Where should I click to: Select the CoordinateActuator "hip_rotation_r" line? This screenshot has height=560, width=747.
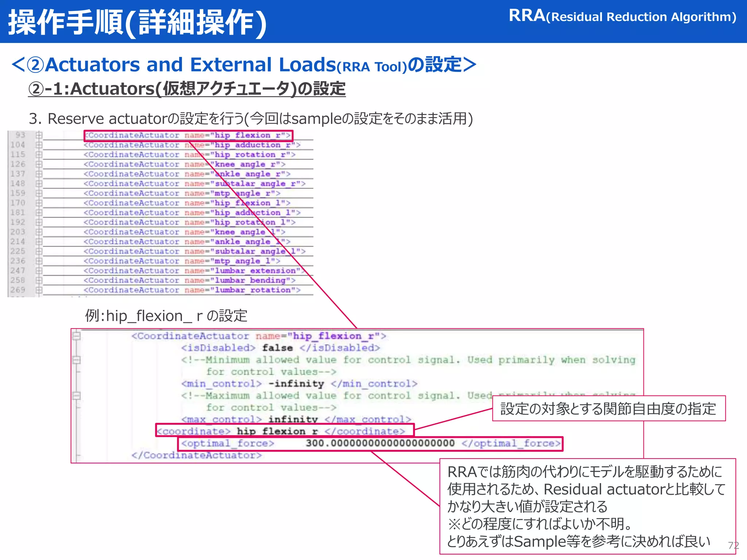click(190, 155)
